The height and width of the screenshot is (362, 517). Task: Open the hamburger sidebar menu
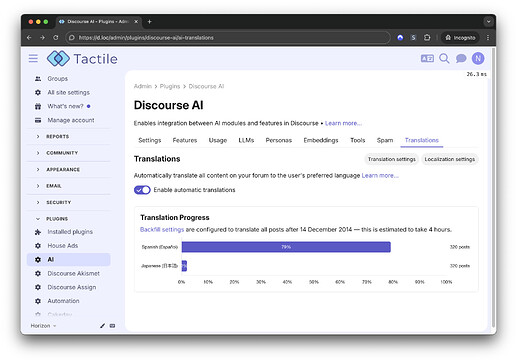pos(33,59)
